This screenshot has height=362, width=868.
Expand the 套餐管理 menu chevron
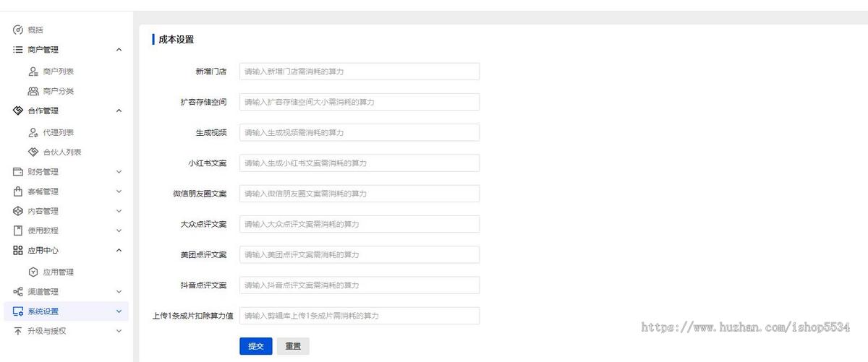(119, 191)
